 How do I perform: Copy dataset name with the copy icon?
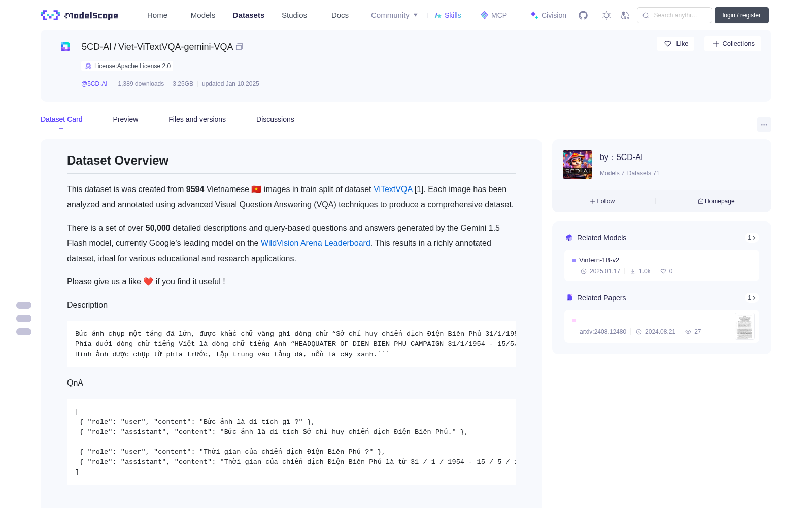(x=240, y=47)
